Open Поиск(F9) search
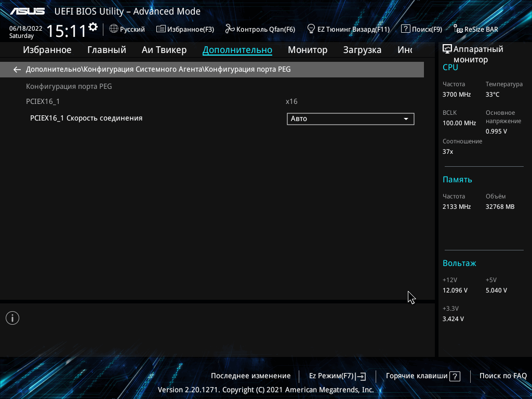Viewport: 532px width, 399px height. click(427, 29)
